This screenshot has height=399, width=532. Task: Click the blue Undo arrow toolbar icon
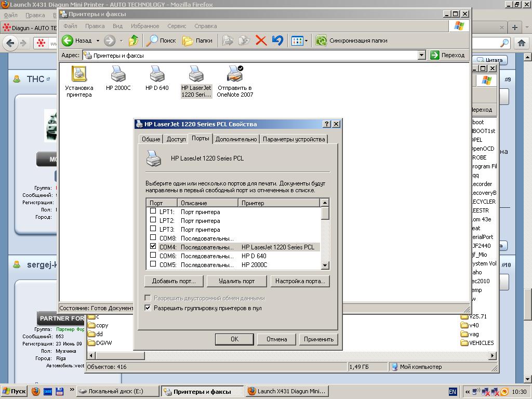click(x=277, y=41)
